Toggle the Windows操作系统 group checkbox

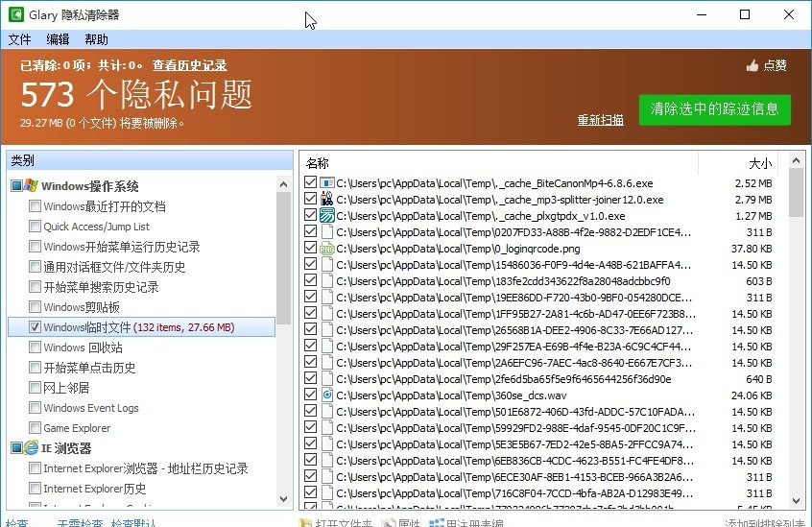(16, 186)
